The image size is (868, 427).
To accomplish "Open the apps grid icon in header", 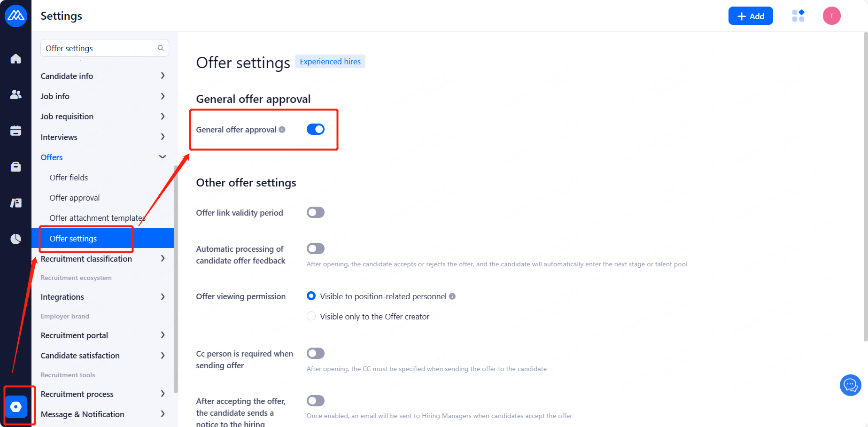I will point(798,16).
